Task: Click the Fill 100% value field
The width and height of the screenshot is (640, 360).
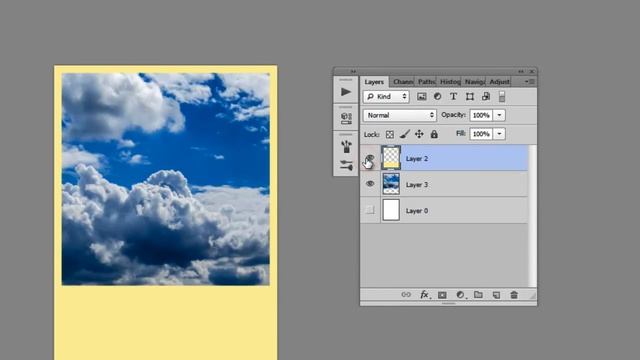Action: (481, 134)
